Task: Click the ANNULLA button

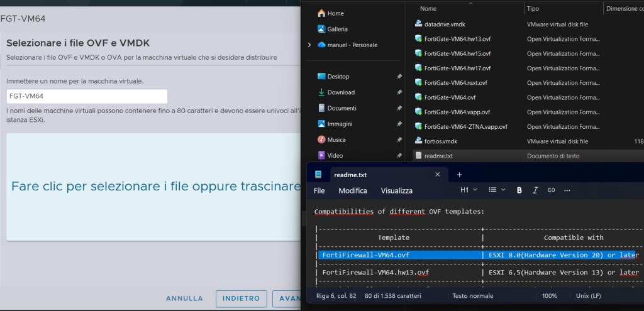Action: click(x=184, y=298)
